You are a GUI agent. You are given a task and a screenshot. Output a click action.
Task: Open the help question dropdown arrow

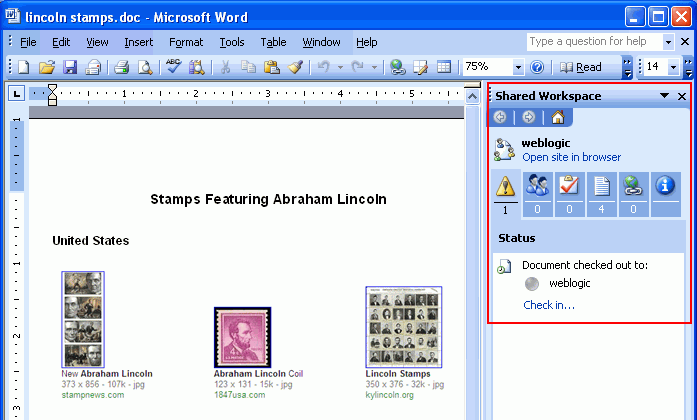(668, 42)
